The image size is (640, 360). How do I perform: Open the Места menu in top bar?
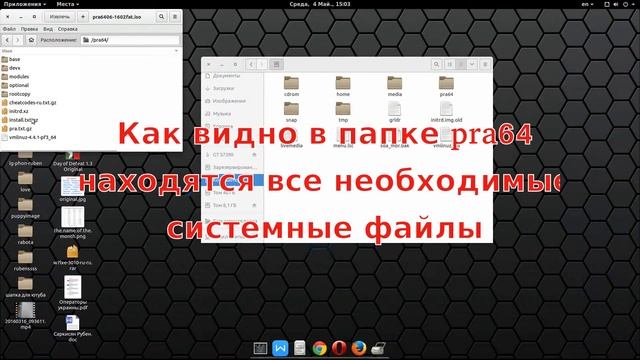[x=67, y=4]
